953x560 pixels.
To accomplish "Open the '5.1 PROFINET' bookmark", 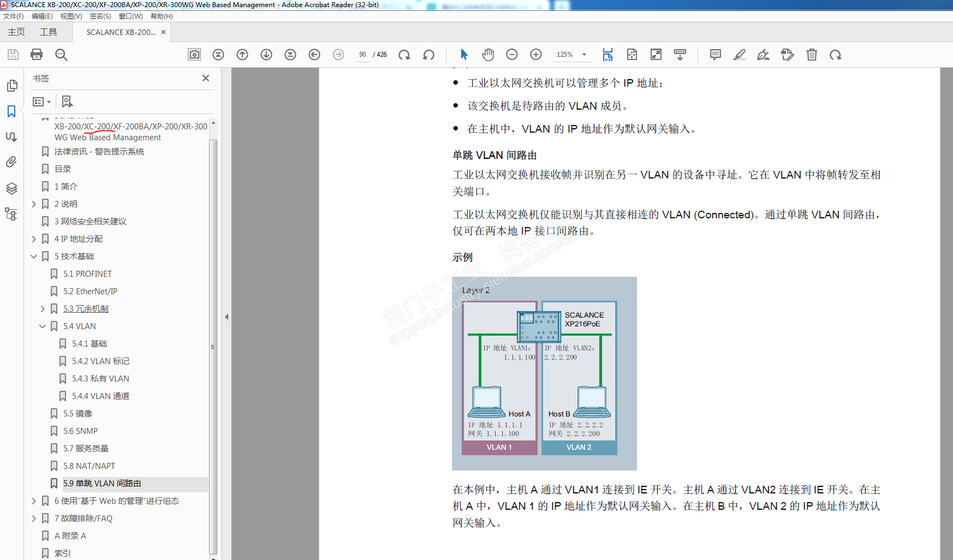I will point(87,274).
